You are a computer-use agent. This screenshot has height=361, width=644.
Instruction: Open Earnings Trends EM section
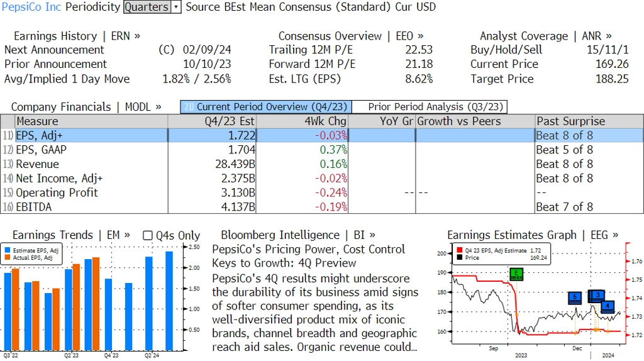click(71, 235)
